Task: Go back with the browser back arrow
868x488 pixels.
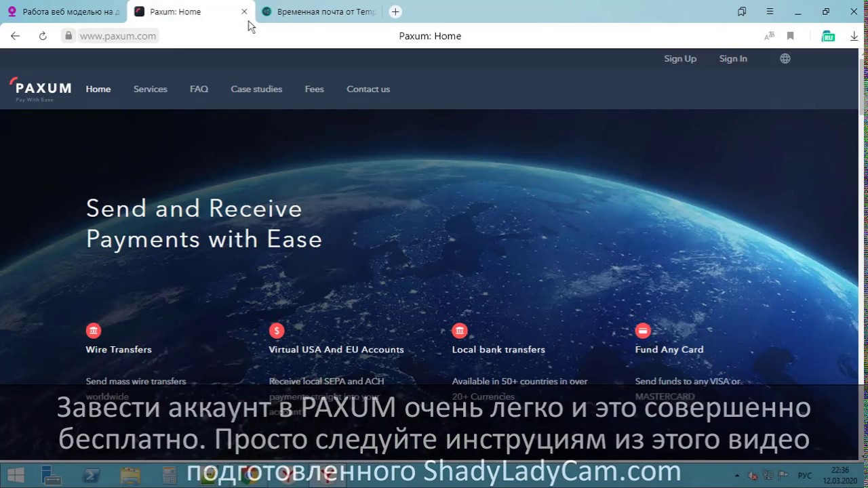Action: [15, 36]
